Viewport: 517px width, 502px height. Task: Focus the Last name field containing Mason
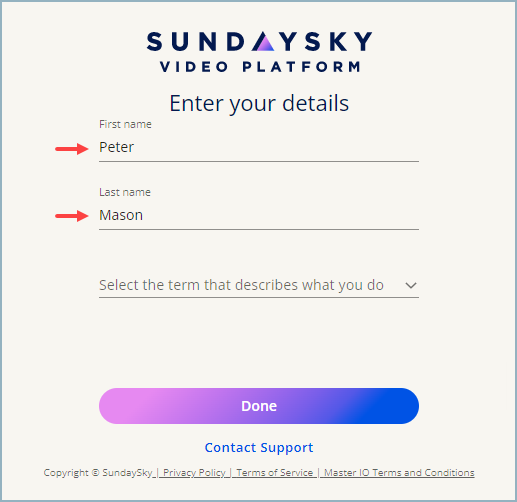point(259,216)
